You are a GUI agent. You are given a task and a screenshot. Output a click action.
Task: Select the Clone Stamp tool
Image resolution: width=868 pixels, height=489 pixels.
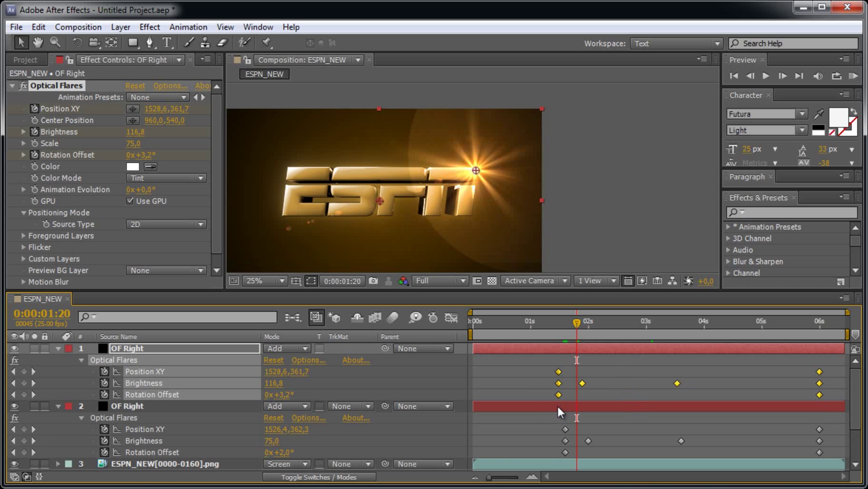205,42
